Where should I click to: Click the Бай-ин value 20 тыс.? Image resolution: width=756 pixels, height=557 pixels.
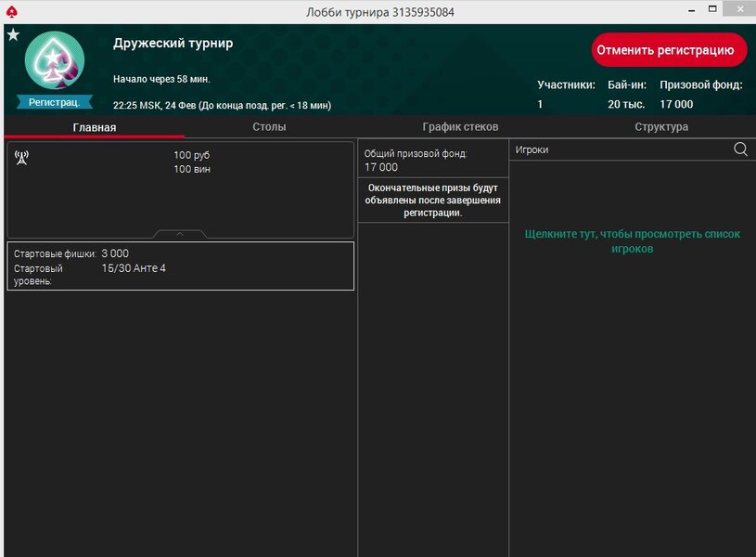627,105
